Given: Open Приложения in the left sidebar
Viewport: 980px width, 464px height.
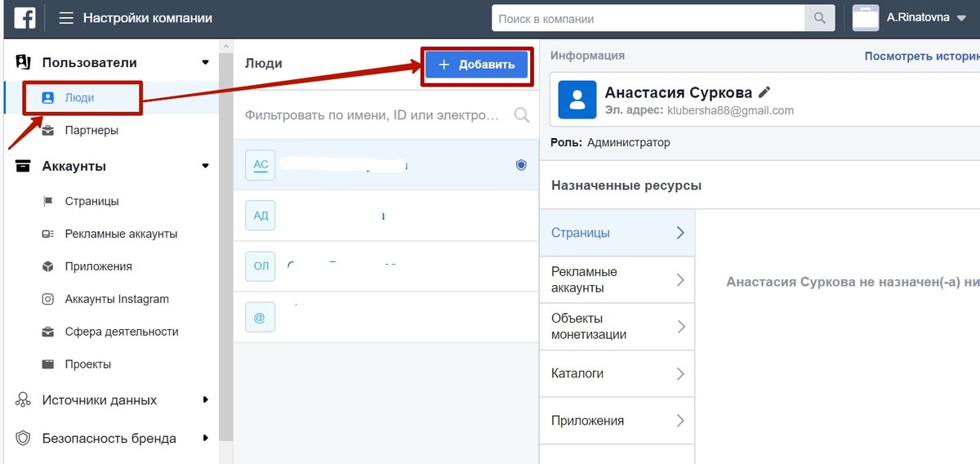Looking at the screenshot, I should [98, 266].
